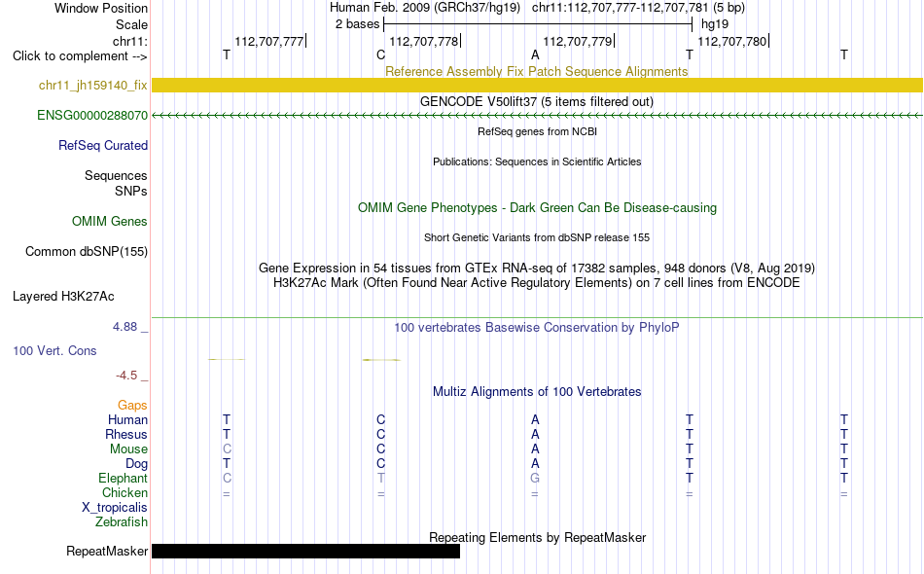Open Reference Assembly Fix Patch Sequence Alignments title
The image size is (924, 574).
pyautogui.click(x=536, y=71)
